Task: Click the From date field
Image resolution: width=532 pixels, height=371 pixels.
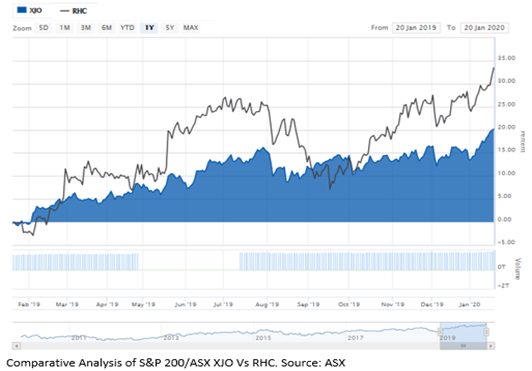Action: click(x=416, y=28)
